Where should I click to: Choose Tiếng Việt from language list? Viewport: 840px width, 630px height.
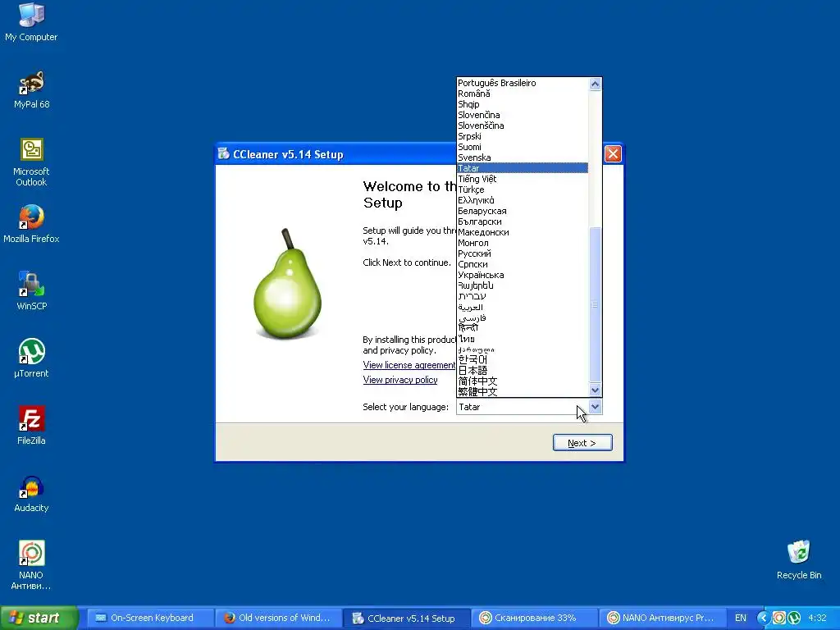523,179
